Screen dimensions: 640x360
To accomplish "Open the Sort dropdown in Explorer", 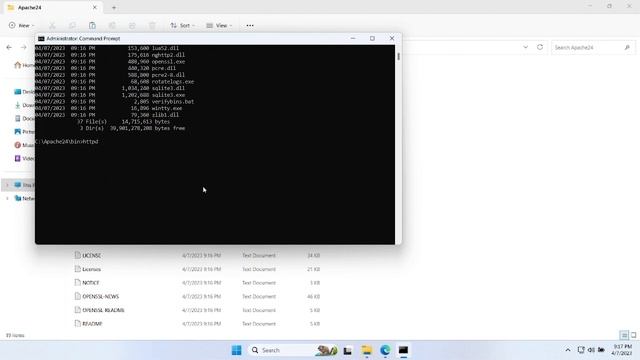I will [x=182, y=26].
